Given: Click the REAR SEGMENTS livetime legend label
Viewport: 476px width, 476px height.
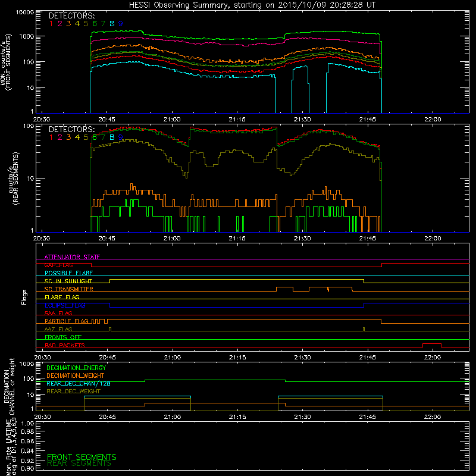Looking at the screenshot, I should (x=79, y=464).
